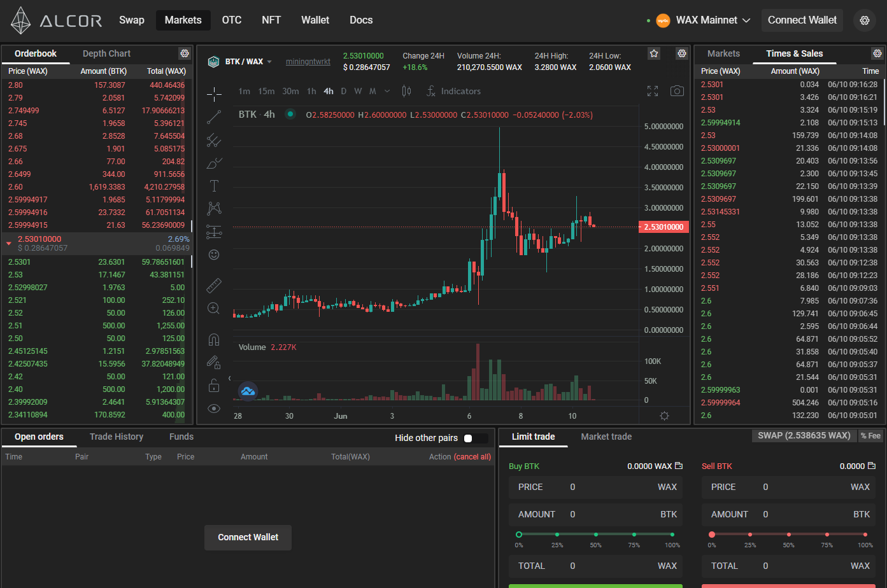The width and height of the screenshot is (887, 588).
Task: Open the emoji icons tool
Action: (x=214, y=255)
